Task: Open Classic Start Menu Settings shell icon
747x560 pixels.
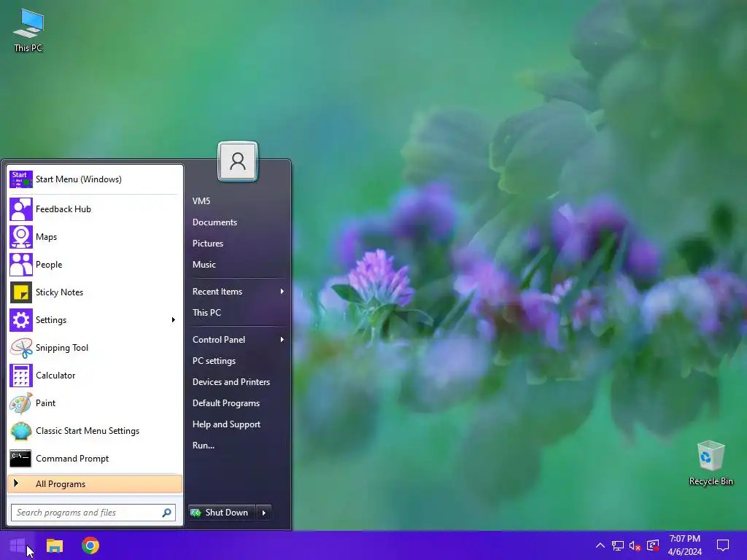Action: pyautogui.click(x=21, y=431)
